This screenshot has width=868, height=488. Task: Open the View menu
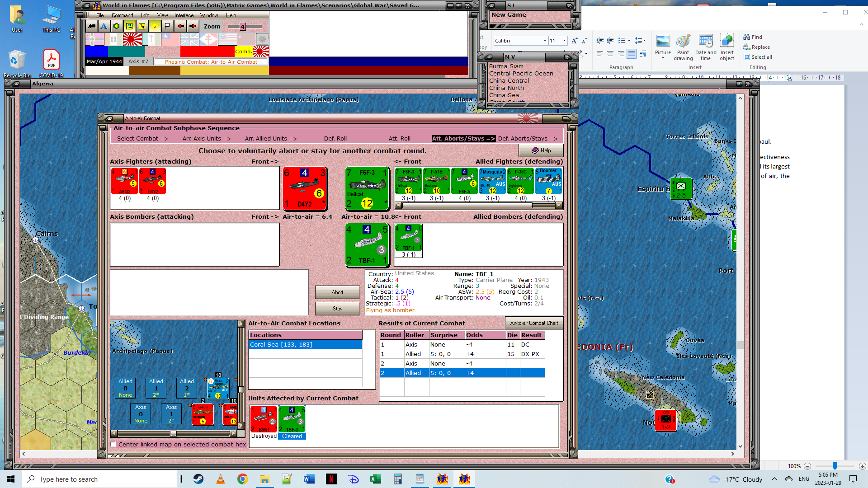pyautogui.click(x=162, y=15)
